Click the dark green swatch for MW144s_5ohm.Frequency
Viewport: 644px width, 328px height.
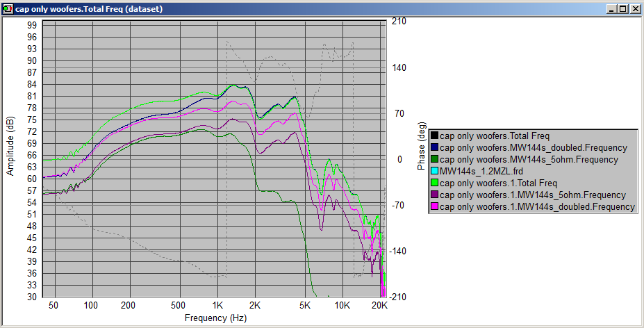tap(434, 158)
